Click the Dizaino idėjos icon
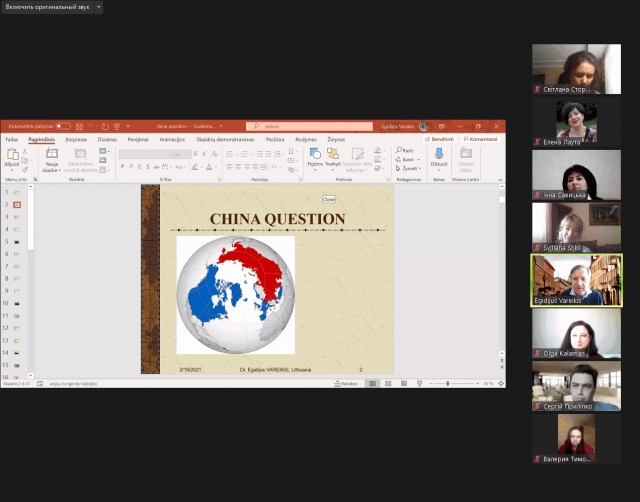Screen dimensions: 640x502 (x=465, y=155)
